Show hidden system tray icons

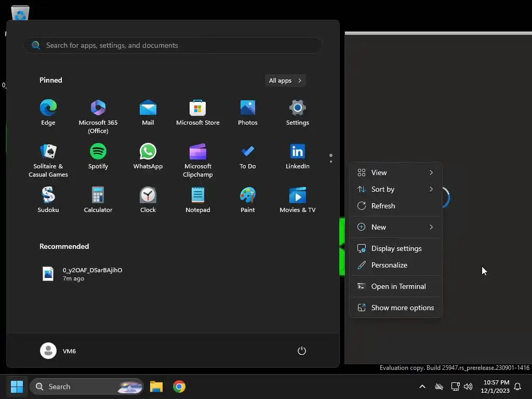pos(422,387)
